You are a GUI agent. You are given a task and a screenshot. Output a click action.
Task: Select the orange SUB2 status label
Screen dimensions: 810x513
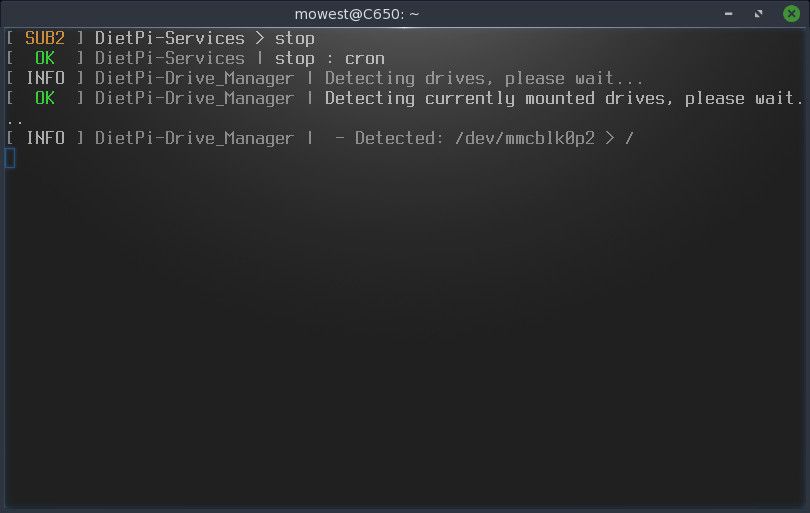tap(45, 38)
